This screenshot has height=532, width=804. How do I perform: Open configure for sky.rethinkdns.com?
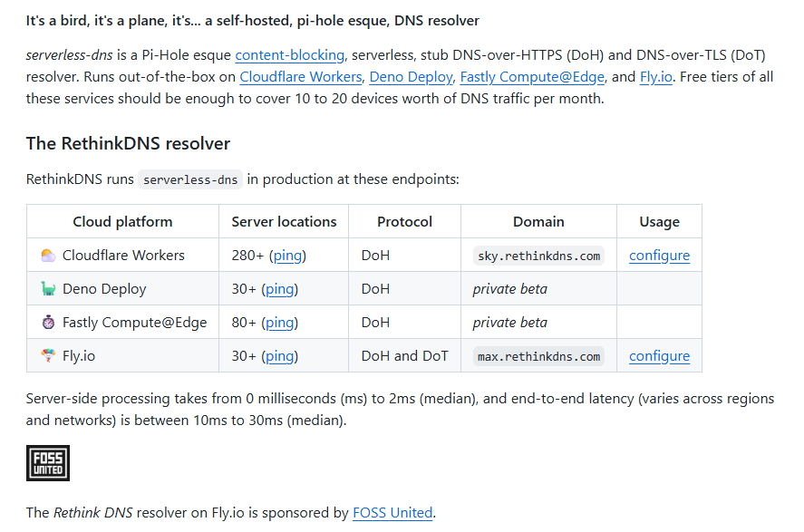coord(659,256)
